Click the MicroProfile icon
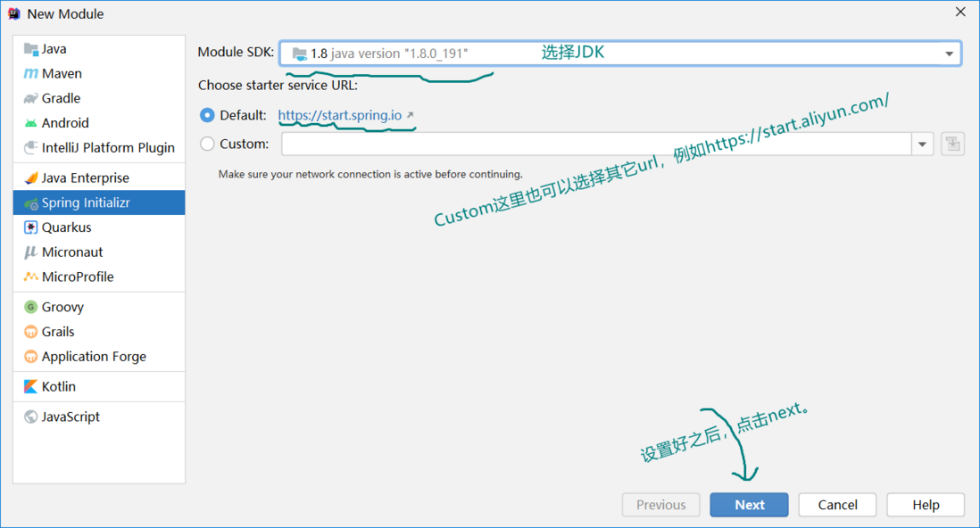980x528 pixels. tap(30, 276)
